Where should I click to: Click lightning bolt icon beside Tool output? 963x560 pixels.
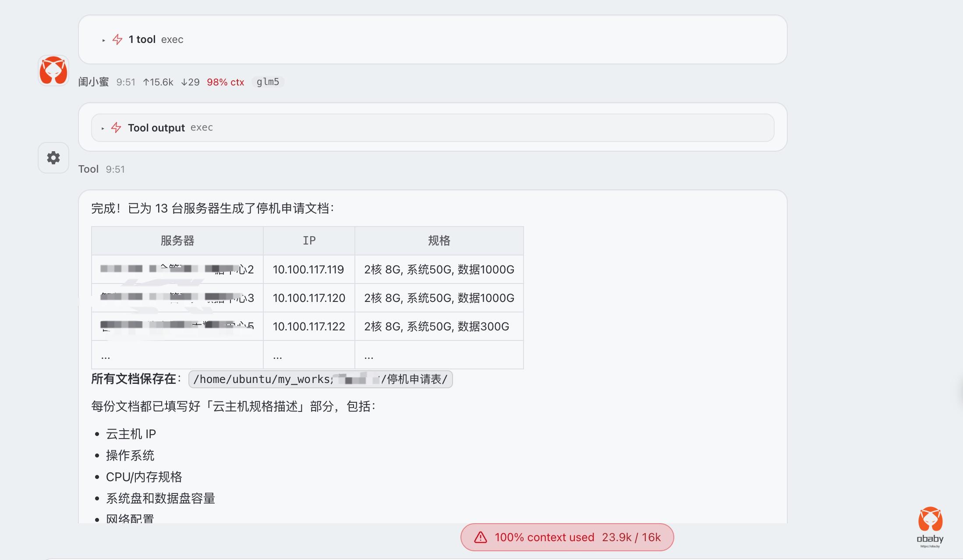click(116, 128)
